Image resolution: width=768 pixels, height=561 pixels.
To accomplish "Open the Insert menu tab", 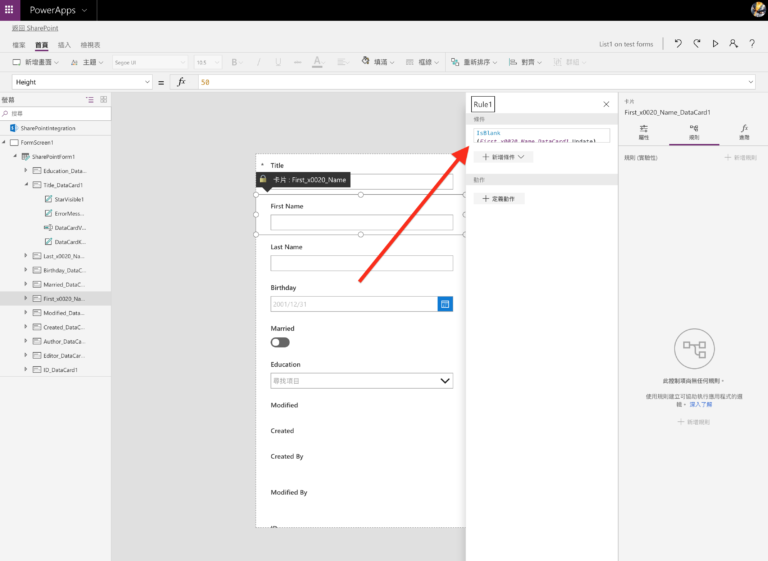I will [x=64, y=45].
